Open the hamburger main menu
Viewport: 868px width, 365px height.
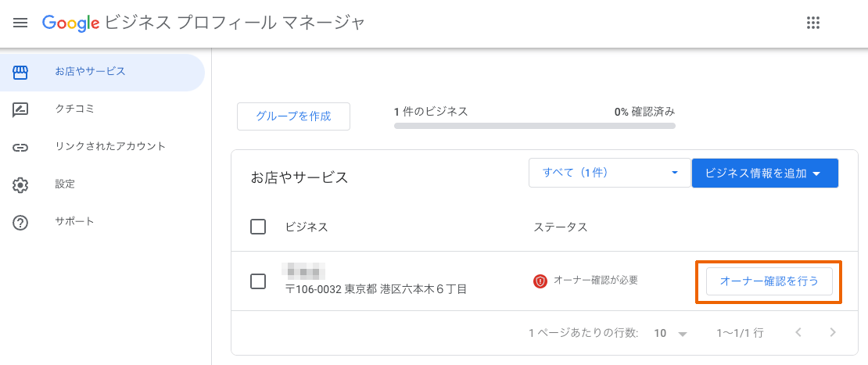[x=20, y=23]
